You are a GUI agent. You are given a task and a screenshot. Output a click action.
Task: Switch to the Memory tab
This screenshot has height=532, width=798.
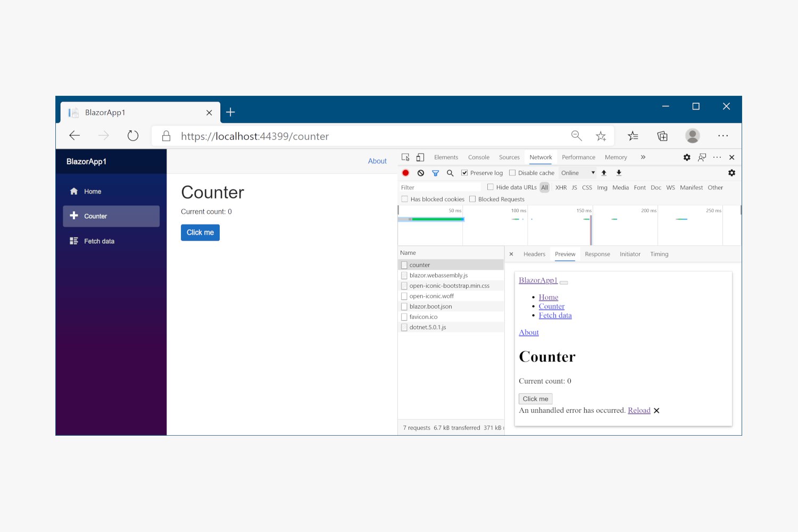(x=616, y=157)
